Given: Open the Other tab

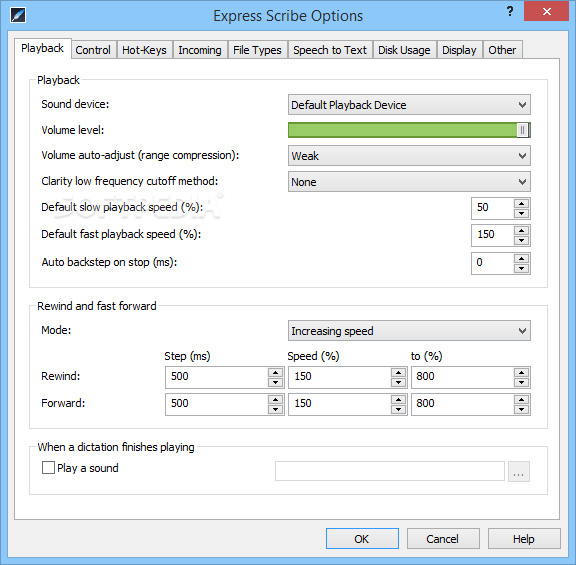Looking at the screenshot, I should pos(502,50).
